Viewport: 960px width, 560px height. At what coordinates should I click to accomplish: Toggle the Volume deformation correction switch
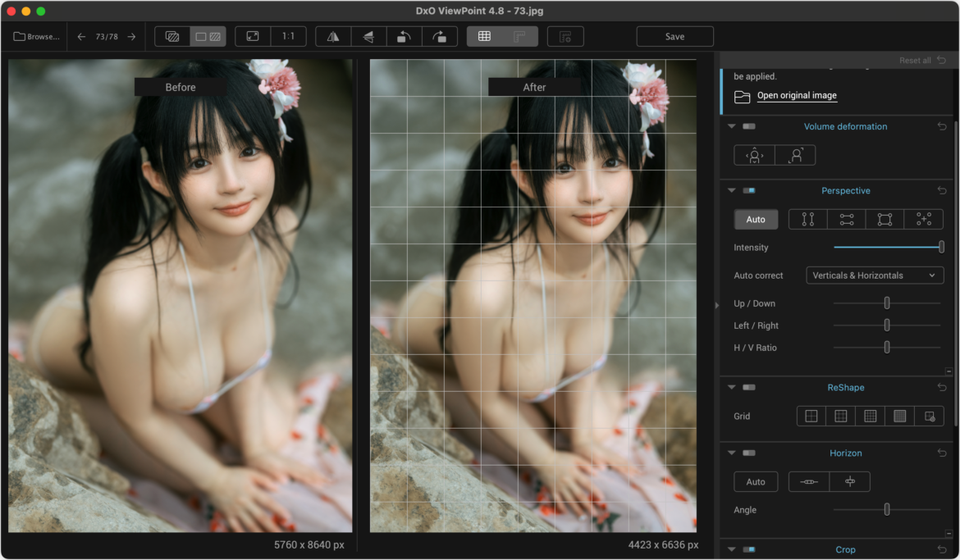749,126
